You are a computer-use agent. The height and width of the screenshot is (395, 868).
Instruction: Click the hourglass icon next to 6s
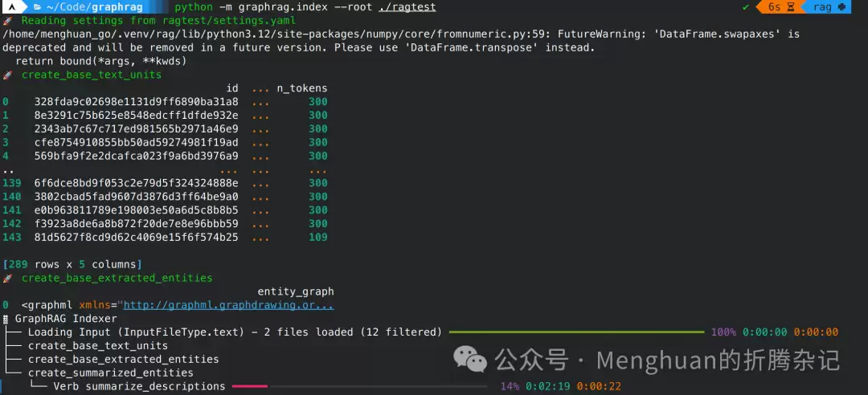pyautogui.click(x=791, y=7)
